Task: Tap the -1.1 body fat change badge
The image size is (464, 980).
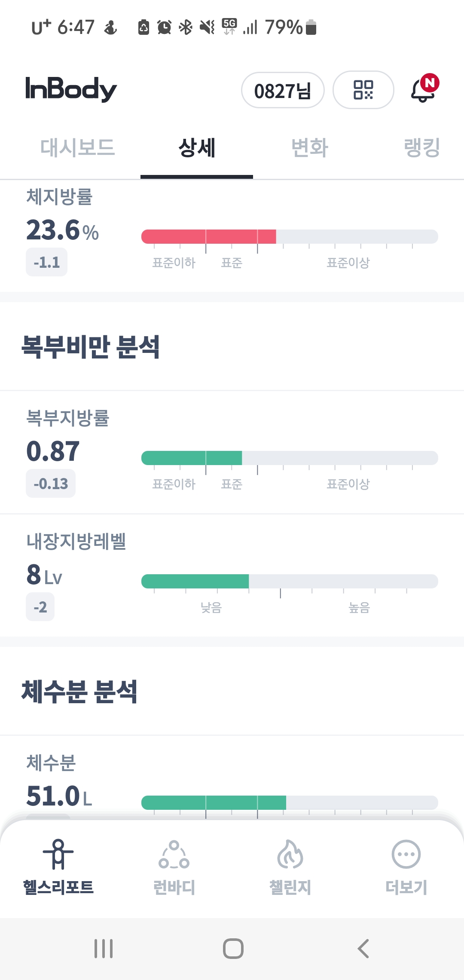Action: (x=46, y=262)
